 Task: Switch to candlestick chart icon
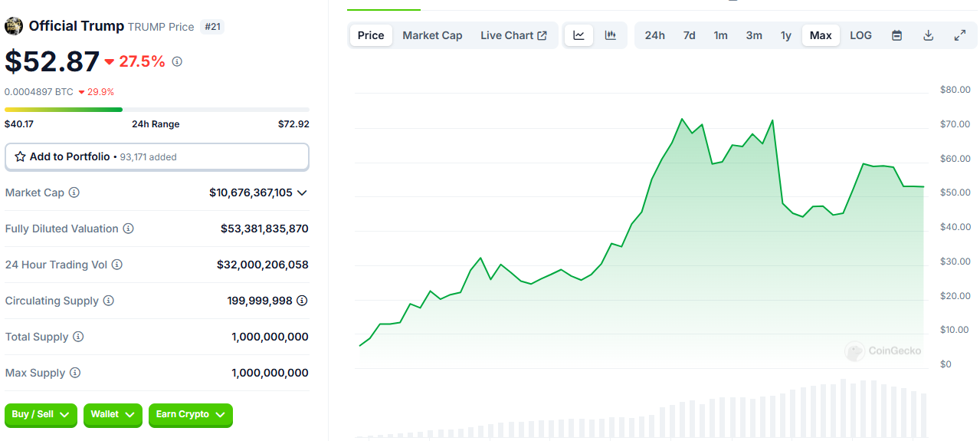(611, 35)
